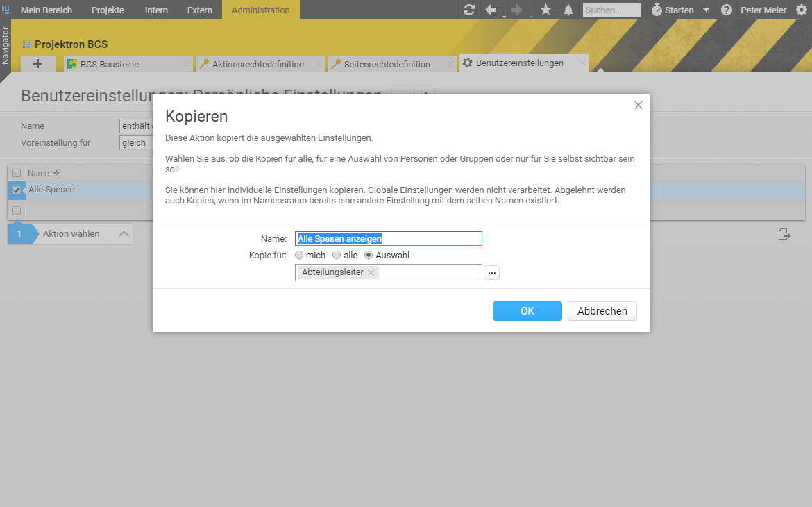
Task: Expand the Starten dropdown arrow
Action: [706, 10]
